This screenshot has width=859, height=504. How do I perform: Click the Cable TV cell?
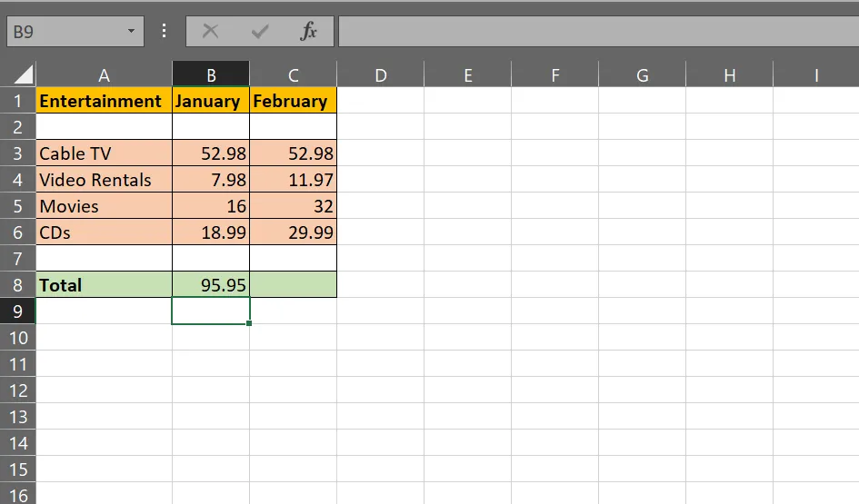(105, 153)
